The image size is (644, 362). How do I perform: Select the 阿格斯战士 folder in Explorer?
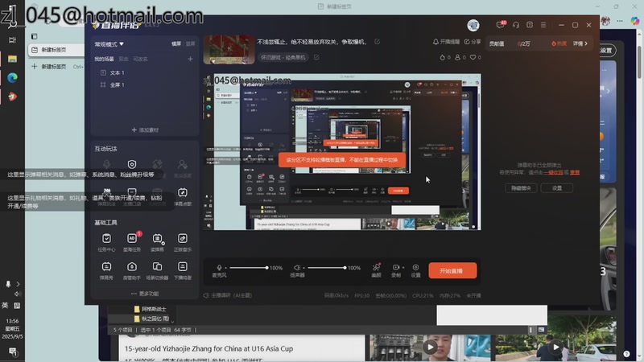150,309
